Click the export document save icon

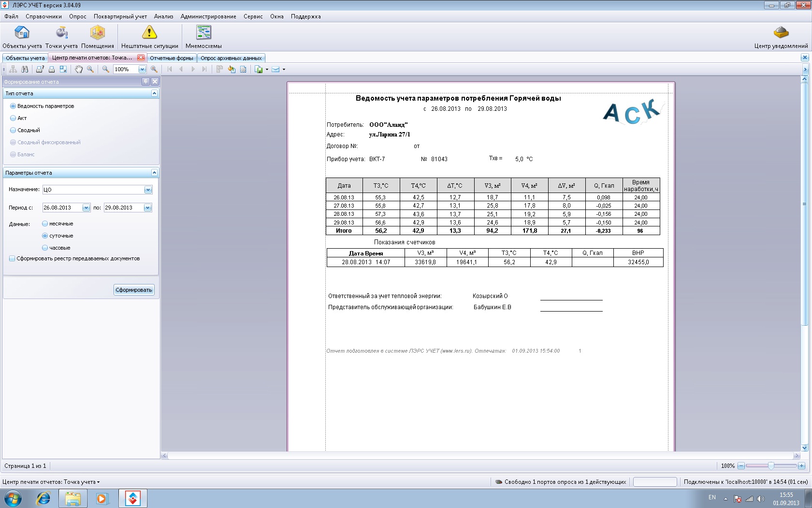click(x=259, y=69)
